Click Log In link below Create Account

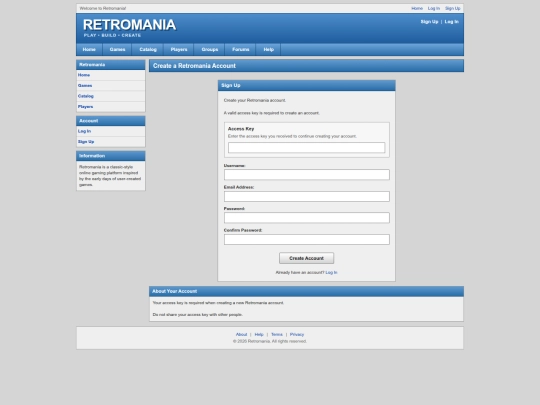(x=331, y=272)
